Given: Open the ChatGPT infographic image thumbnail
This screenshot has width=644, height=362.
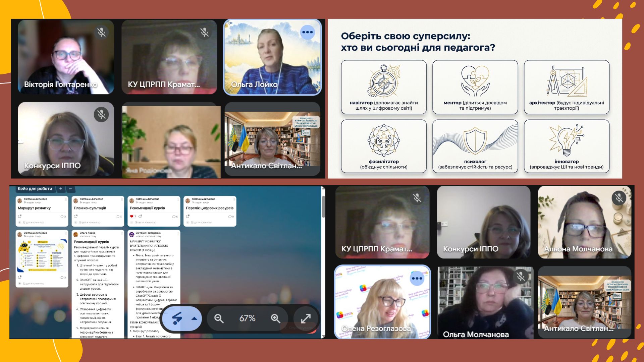Looking at the screenshot, I should click(x=42, y=256).
